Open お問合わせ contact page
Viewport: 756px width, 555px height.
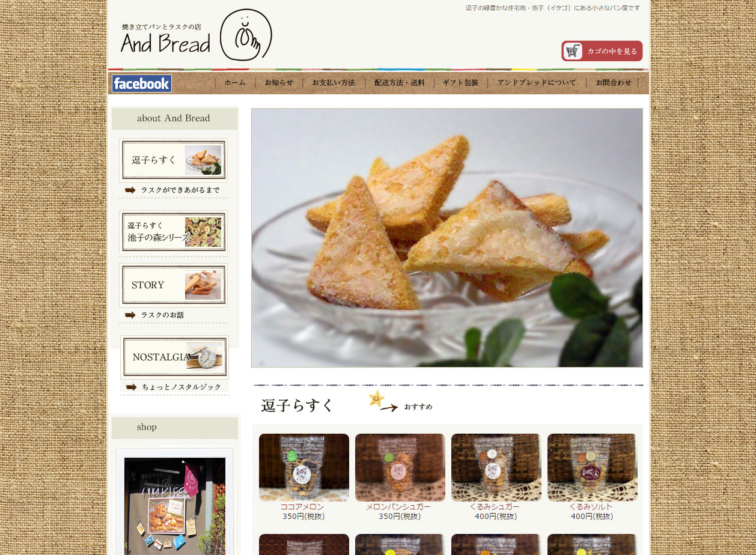tap(614, 83)
